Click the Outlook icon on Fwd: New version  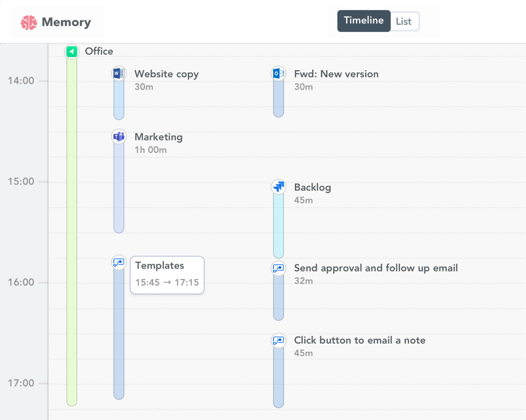coord(278,73)
